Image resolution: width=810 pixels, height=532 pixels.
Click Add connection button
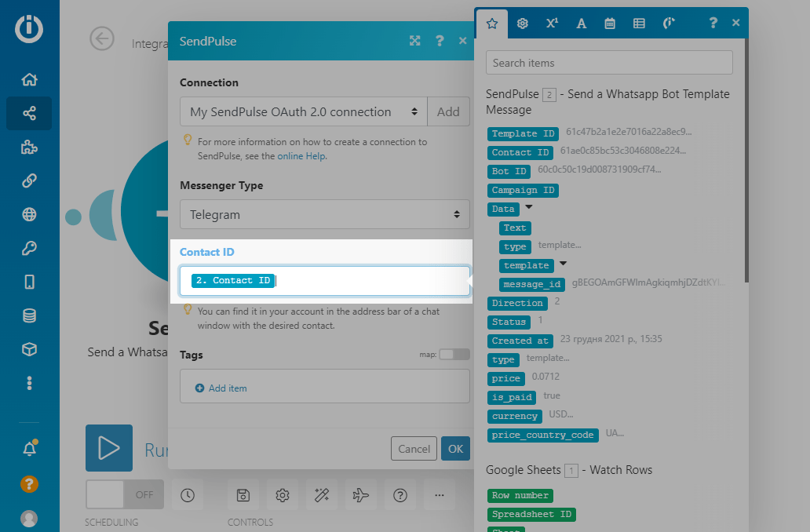[448, 111]
